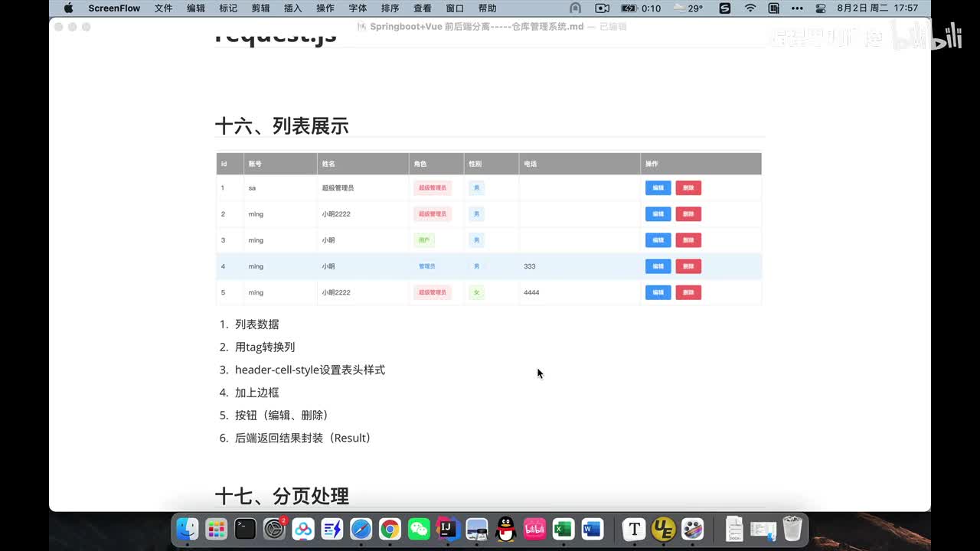Open the Wi-Fi status menu

[x=750, y=8]
